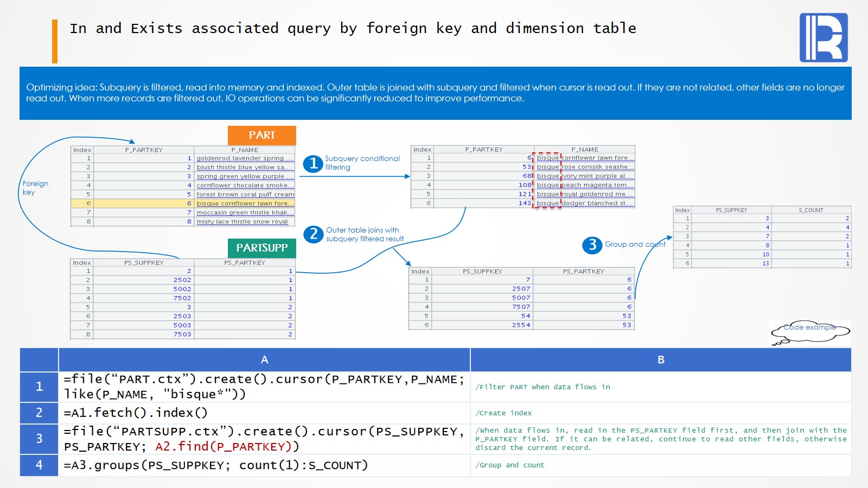Select column A header in code table

coord(264,359)
